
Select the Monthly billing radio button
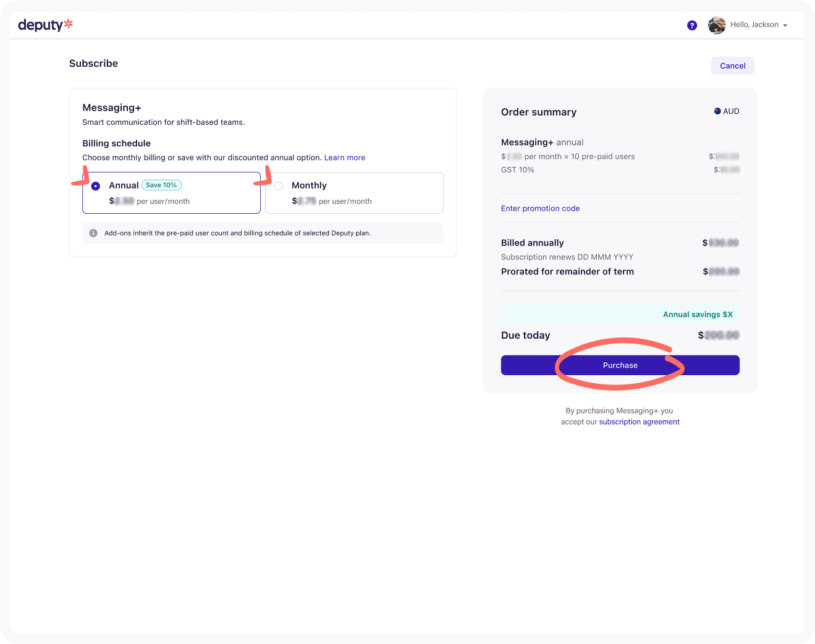pos(279,186)
